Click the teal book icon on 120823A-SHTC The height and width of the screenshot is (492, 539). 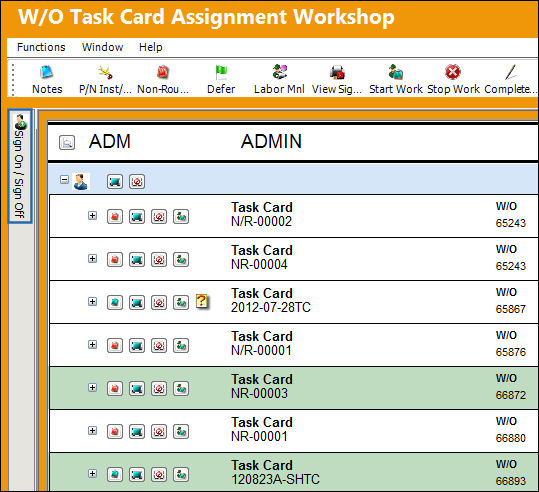pyautogui.click(x=115, y=474)
